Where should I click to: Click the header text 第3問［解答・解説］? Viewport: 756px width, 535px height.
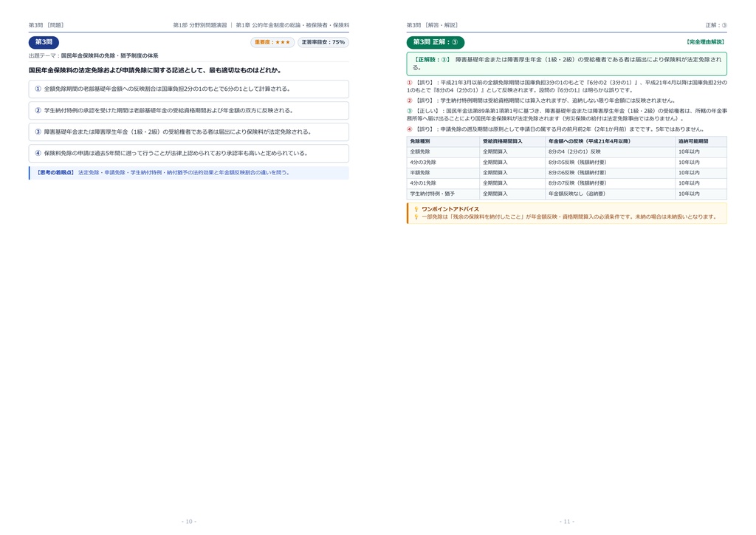[x=433, y=25]
